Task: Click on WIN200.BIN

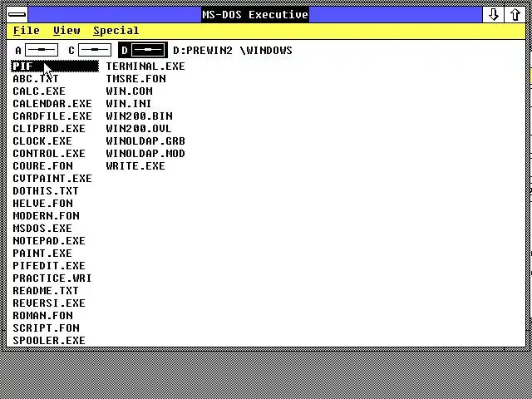Action: [x=139, y=116]
